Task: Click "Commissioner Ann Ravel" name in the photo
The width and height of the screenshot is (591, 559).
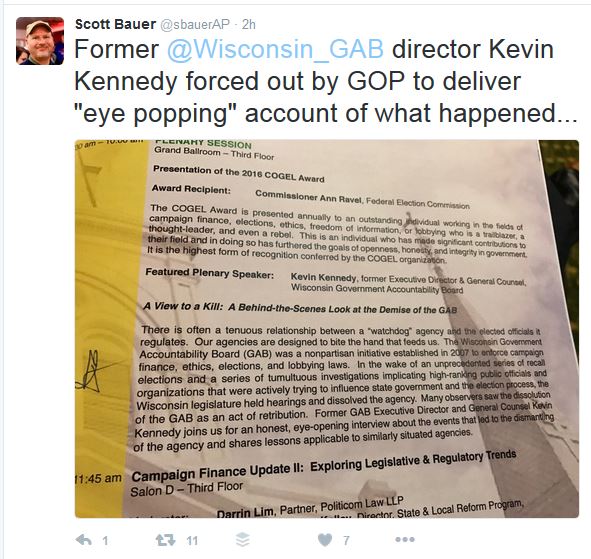Action: point(308,197)
